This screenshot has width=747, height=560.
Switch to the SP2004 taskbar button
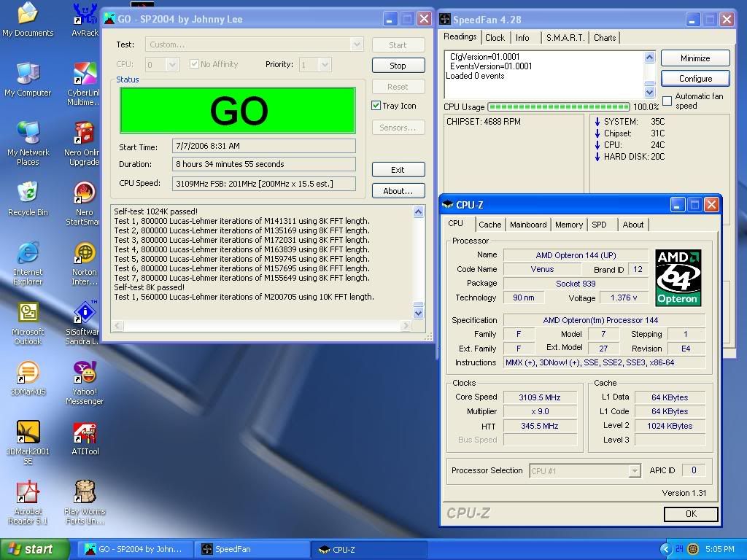136,549
